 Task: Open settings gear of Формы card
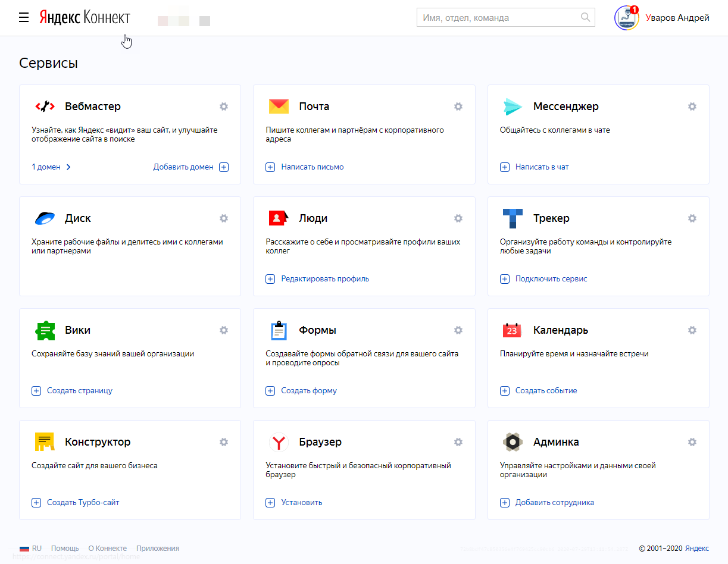[x=458, y=330]
